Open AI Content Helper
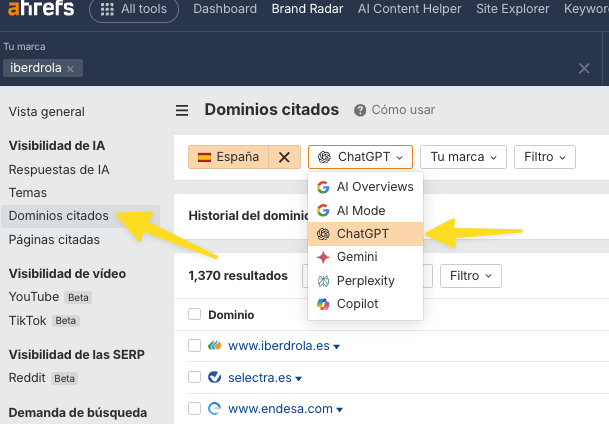 (x=409, y=9)
